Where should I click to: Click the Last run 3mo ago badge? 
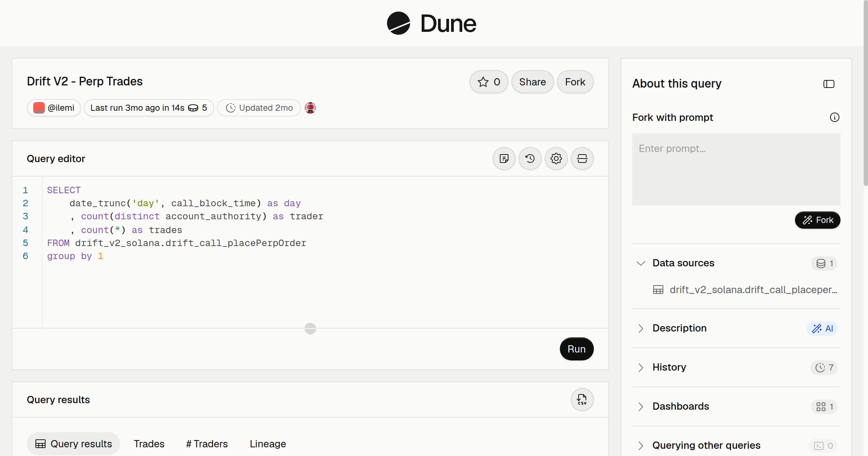[149, 108]
